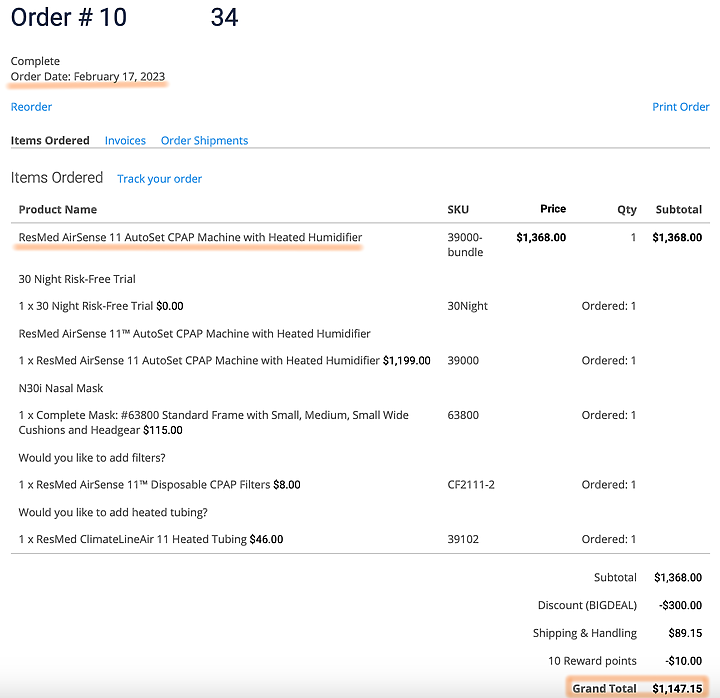Select the Order Date February 17, 2023 text
The height and width of the screenshot is (698, 720).
88,77
